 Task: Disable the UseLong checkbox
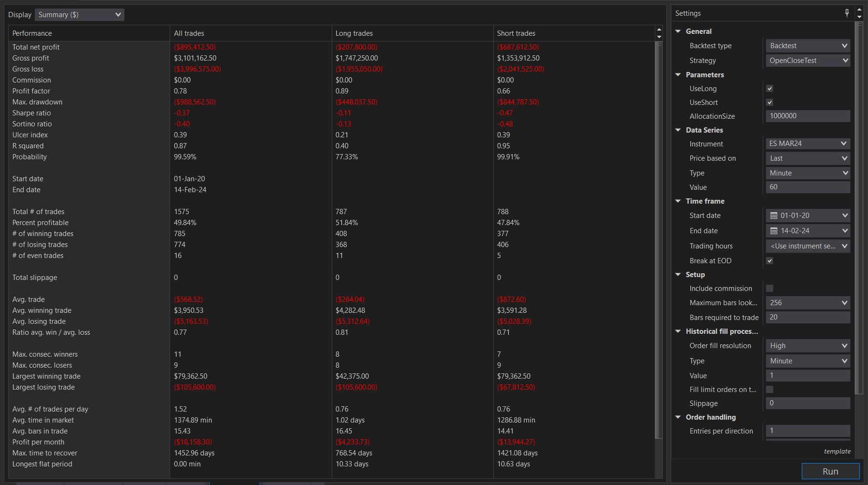(769, 89)
